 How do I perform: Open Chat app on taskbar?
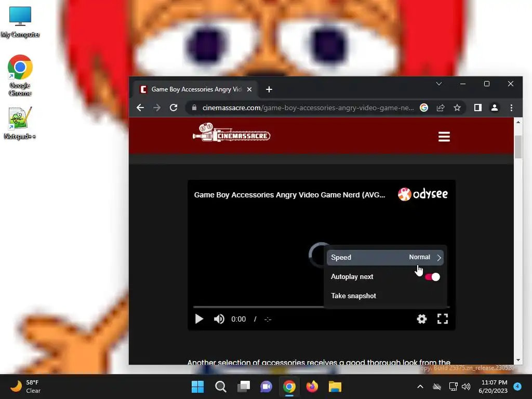point(267,387)
